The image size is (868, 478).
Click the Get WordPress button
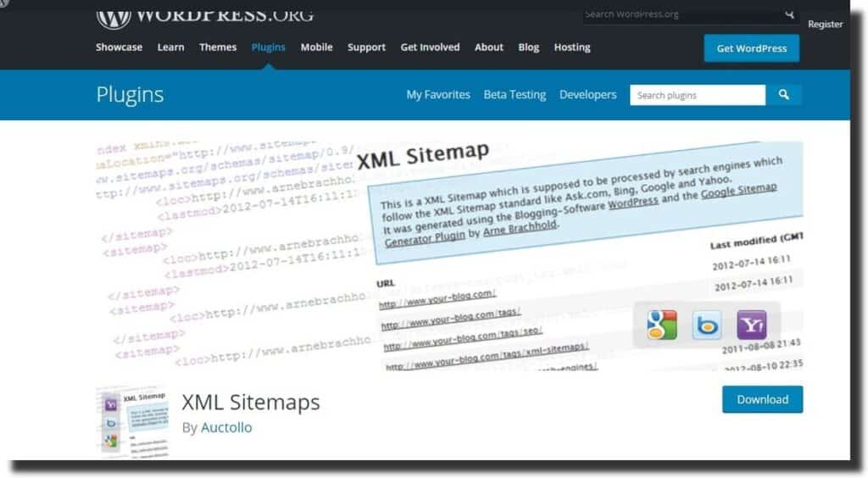tap(751, 48)
